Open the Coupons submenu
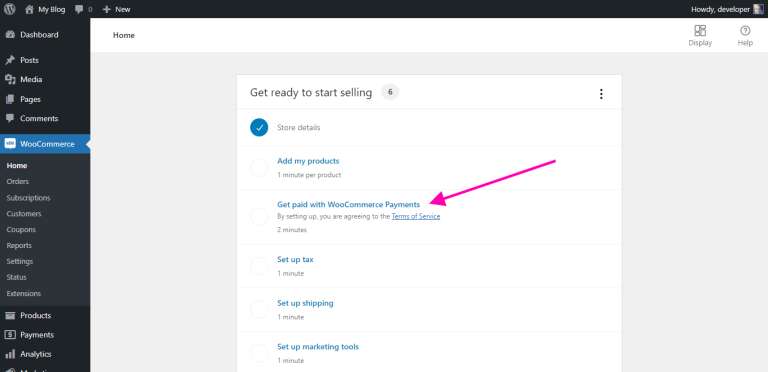 (21, 230)
